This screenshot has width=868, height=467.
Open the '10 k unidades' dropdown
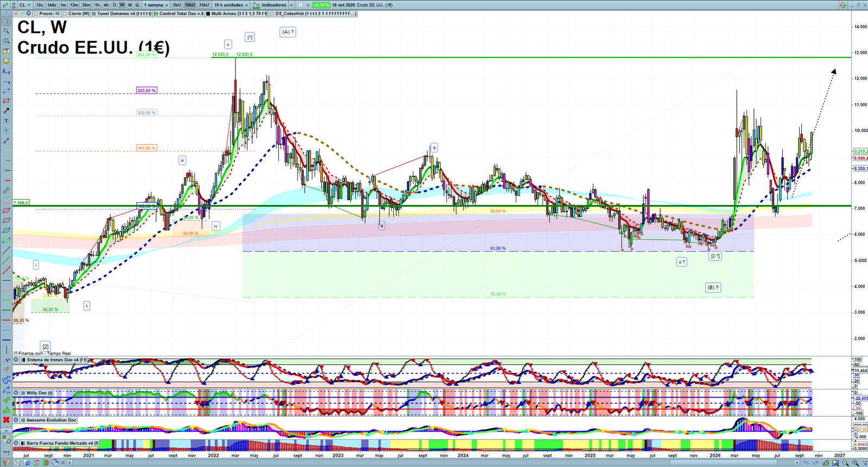(231, 5)
